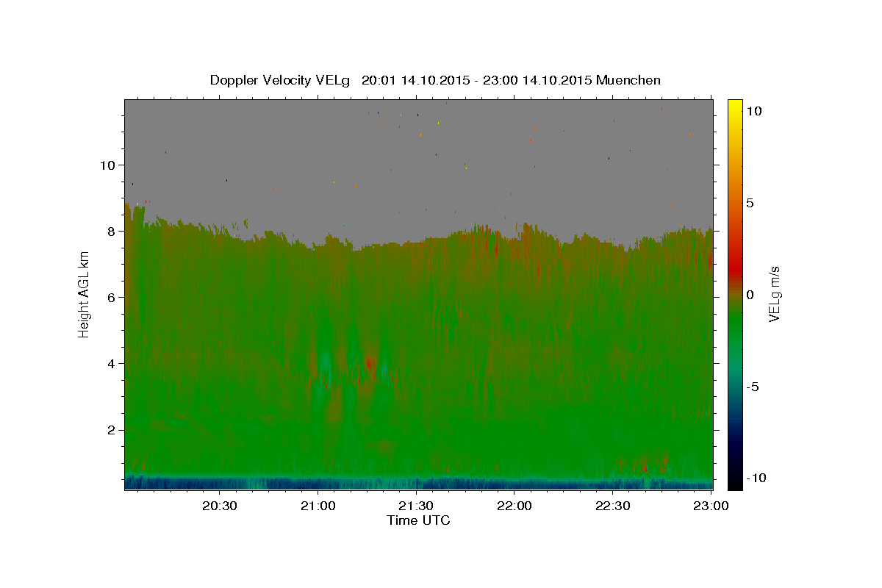Click the '20:30' time axis label

click(x=219, y=506)
